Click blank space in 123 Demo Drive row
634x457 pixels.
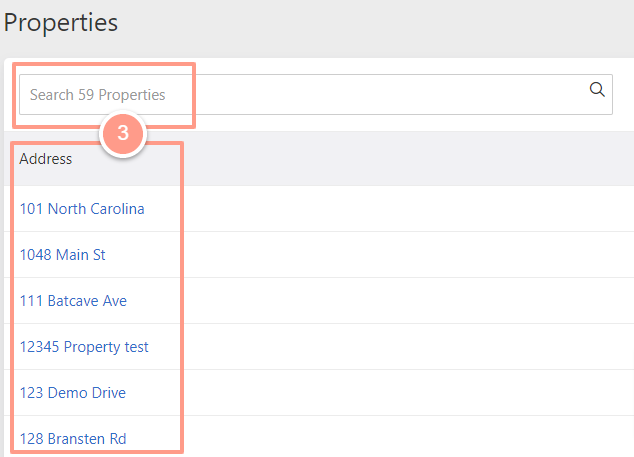tap(404, 393)
